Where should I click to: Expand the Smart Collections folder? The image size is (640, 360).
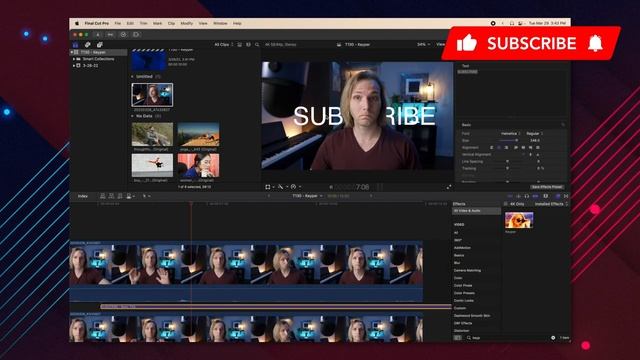[x=74, y=59]
